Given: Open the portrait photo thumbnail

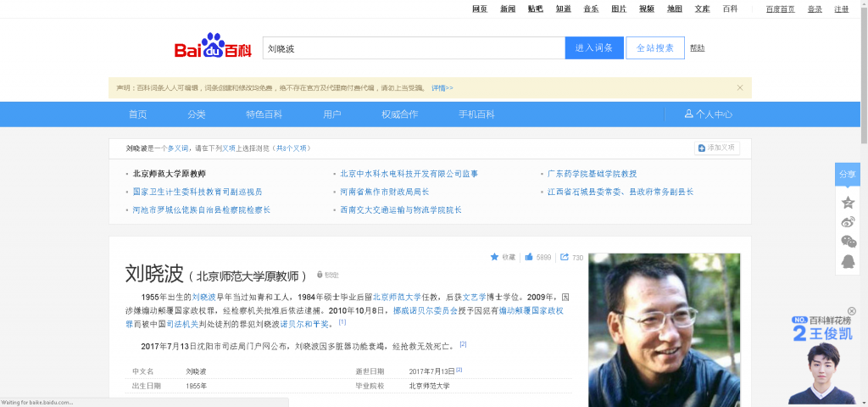Looking at the screenshot, I should pos(664,326).
